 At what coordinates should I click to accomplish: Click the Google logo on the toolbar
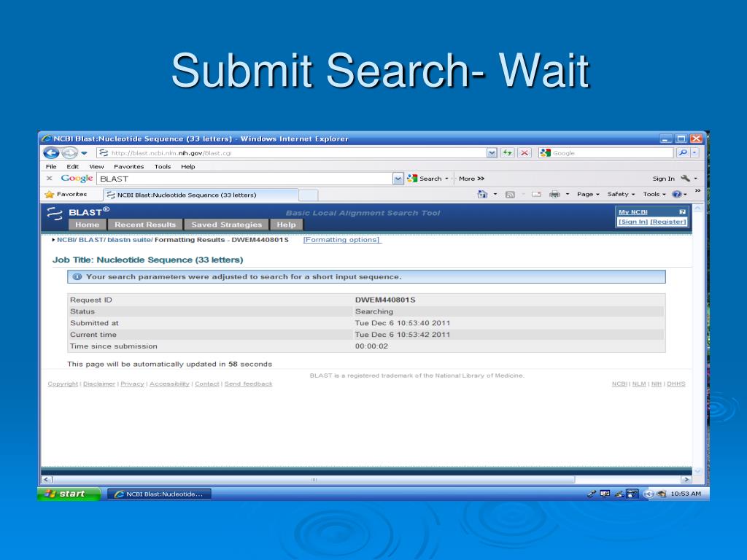[77, 179]
